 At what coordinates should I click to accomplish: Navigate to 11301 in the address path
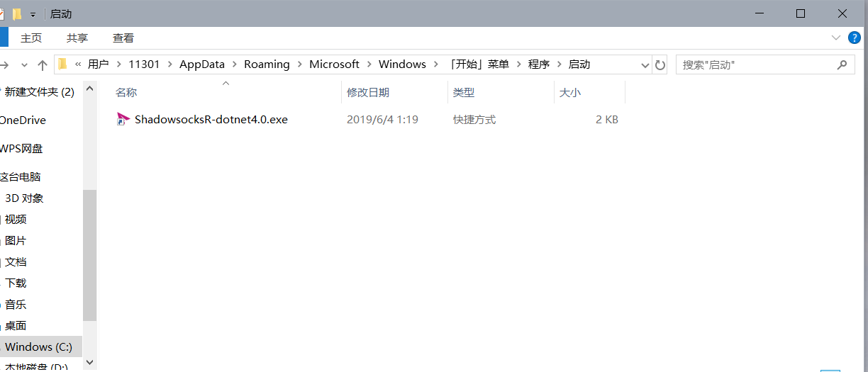(x=144, y=64)
